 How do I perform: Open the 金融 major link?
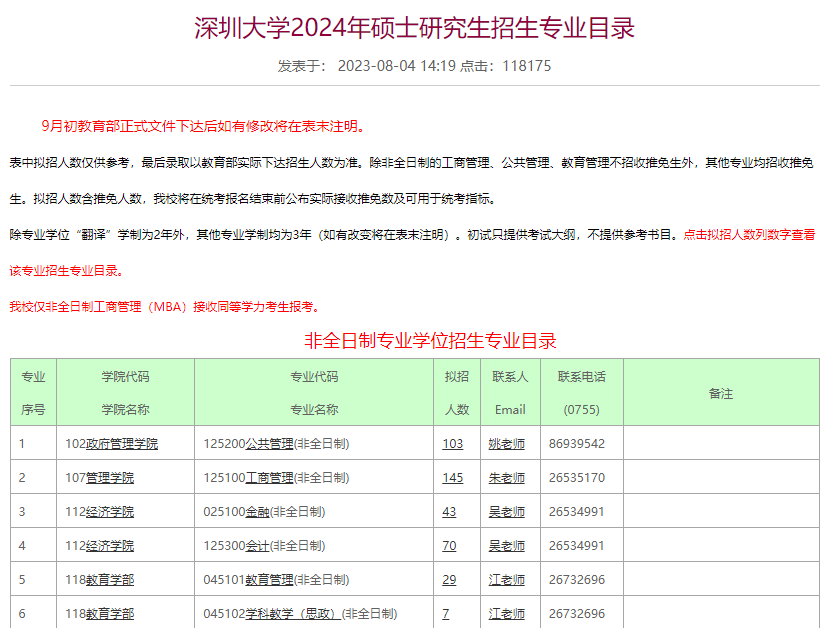[x=257, y=512]
